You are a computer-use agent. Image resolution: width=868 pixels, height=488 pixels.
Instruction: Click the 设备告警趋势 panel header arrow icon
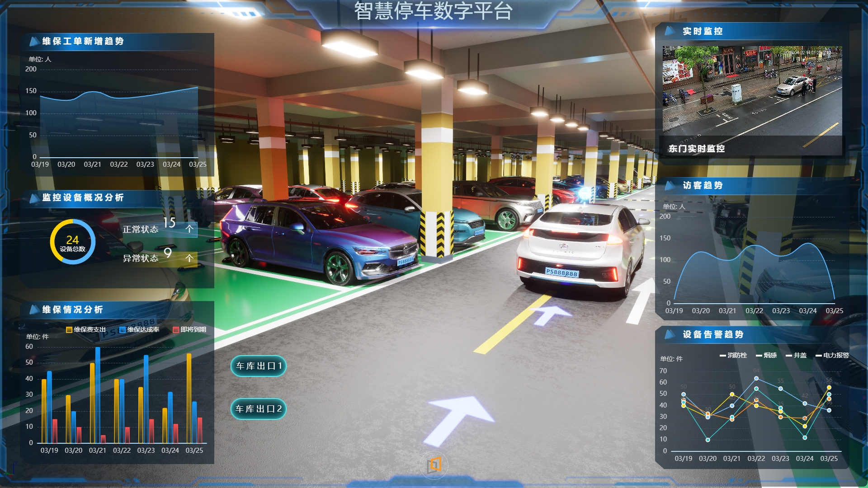click(x=670, y=334)
